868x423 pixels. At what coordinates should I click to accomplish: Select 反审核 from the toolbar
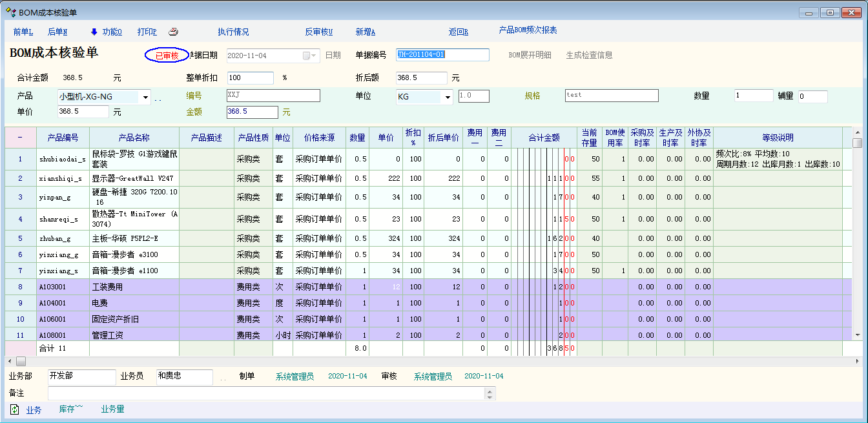(318, 32)
